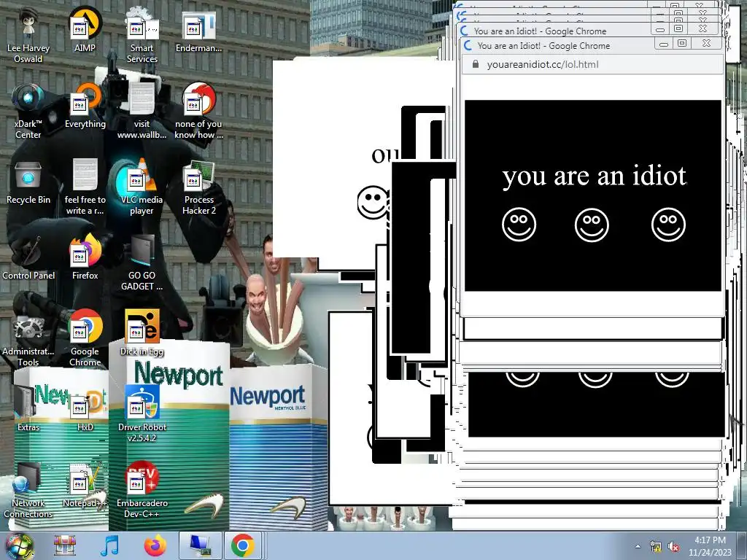Viewport: 747px width, 560px height.
Task: Select the Enderman desktop shortcut
Action: [198, 31]
